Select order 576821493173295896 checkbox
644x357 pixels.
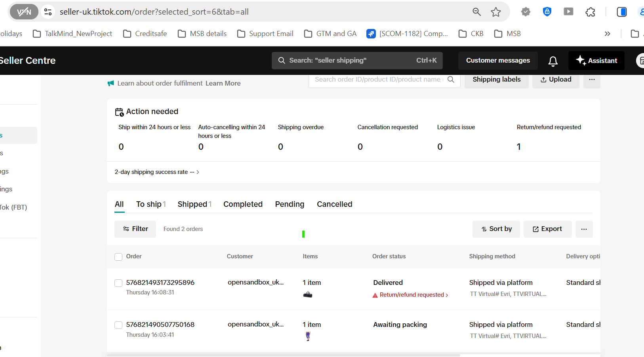click(118, 283)
